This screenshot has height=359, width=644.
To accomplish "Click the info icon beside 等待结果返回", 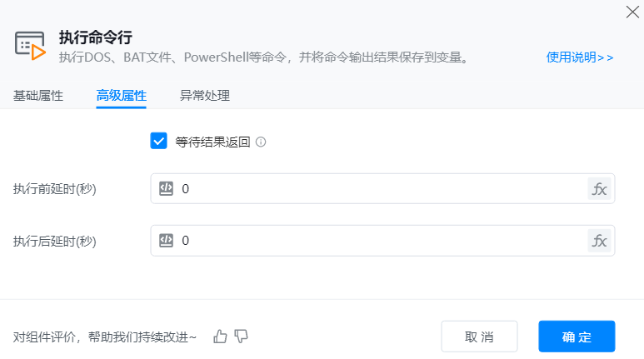I will 261,142.
